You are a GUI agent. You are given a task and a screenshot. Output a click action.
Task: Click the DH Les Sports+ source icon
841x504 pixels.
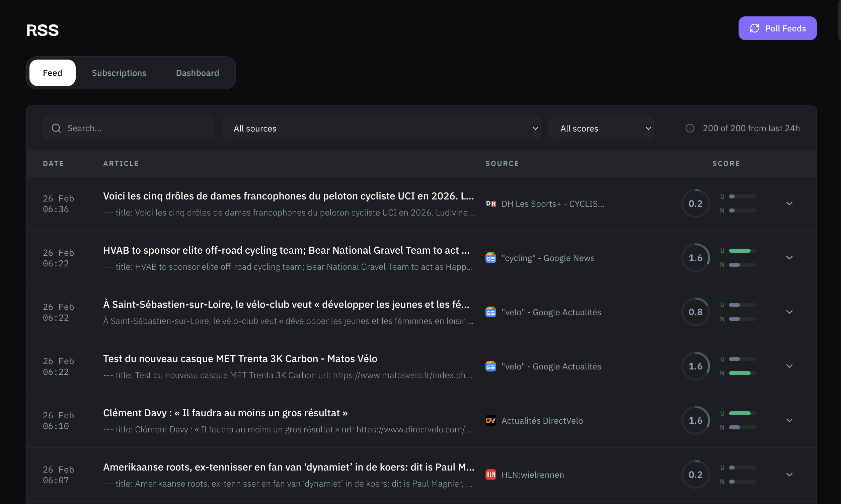coord(491,203)
